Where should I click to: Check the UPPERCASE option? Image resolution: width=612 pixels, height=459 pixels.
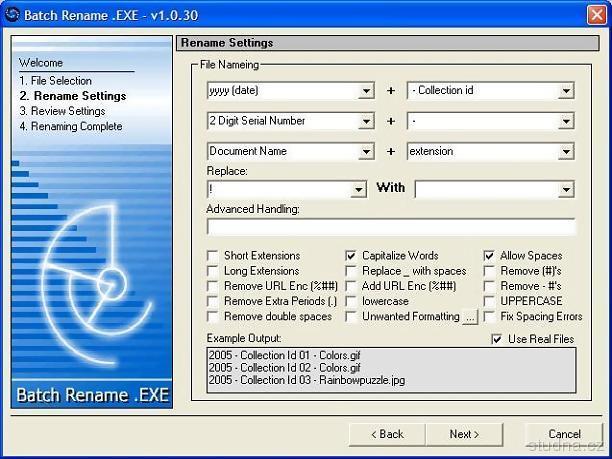(x=490, y=301)
